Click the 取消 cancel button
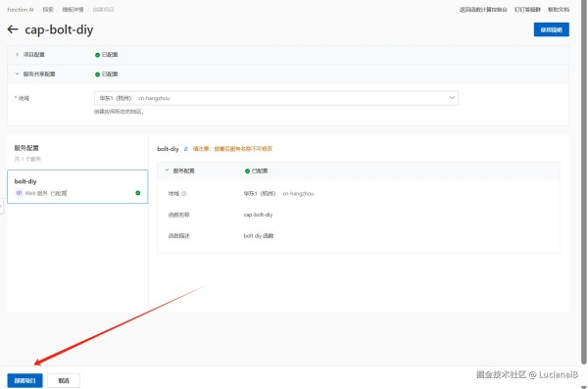Screen dimensions: 588x389 click(64, 380)
